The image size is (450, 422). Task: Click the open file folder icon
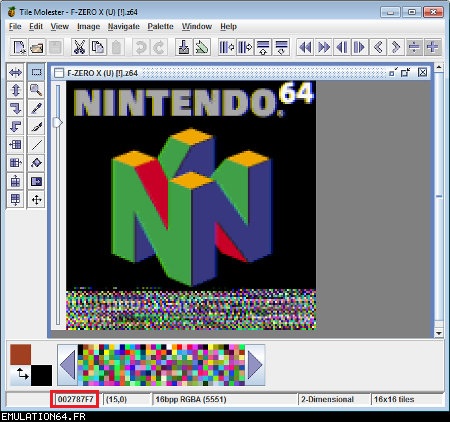(x=37, y=47)
